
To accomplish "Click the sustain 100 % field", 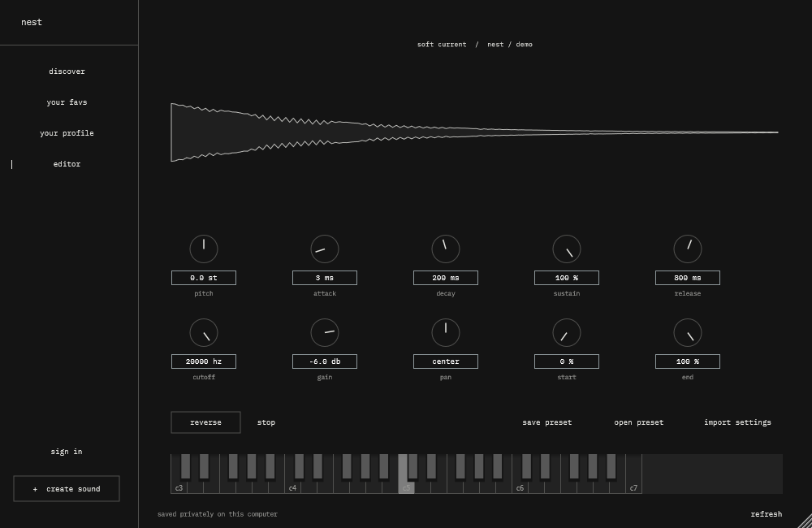I will 567,278.
